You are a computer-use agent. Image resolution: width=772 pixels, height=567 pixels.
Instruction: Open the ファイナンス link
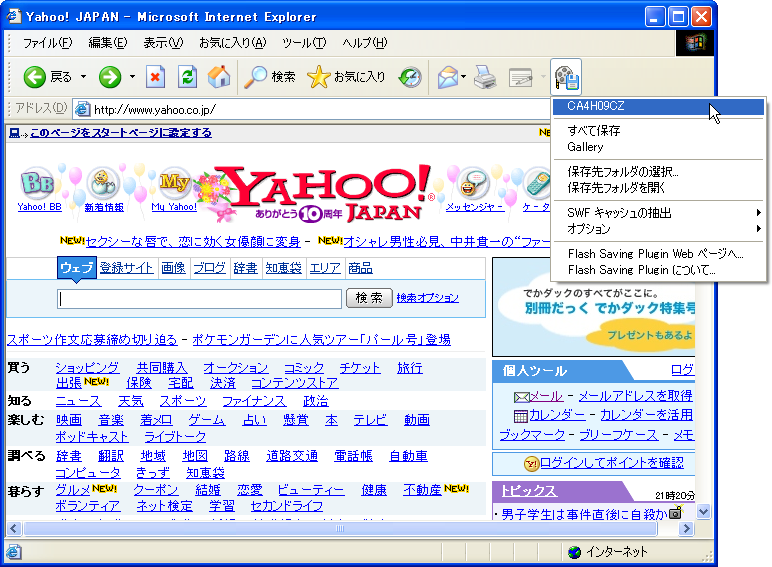click(x=254, y=401)
